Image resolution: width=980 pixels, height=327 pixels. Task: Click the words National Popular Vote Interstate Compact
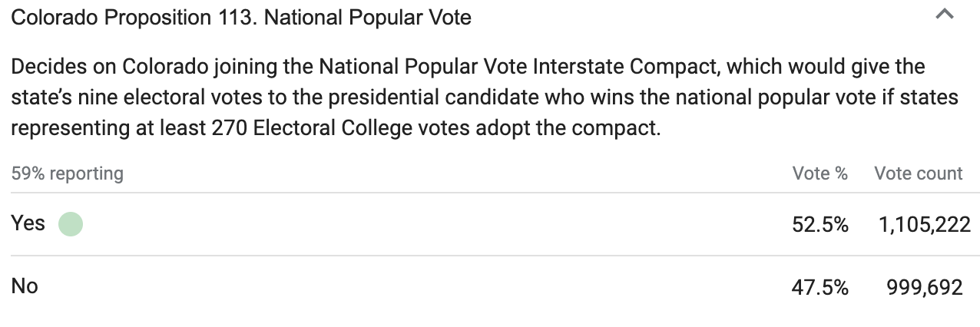pos(519,67)
